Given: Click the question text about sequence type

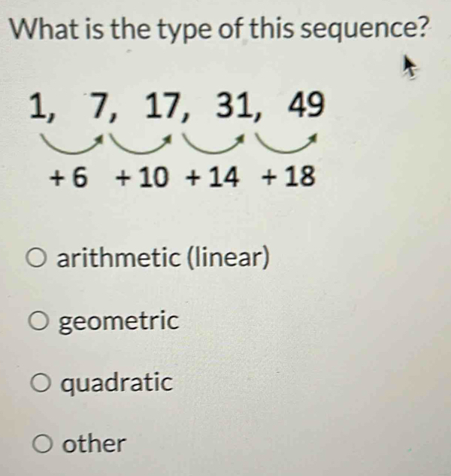Looking at the screenshot, I should coord(220,29).
